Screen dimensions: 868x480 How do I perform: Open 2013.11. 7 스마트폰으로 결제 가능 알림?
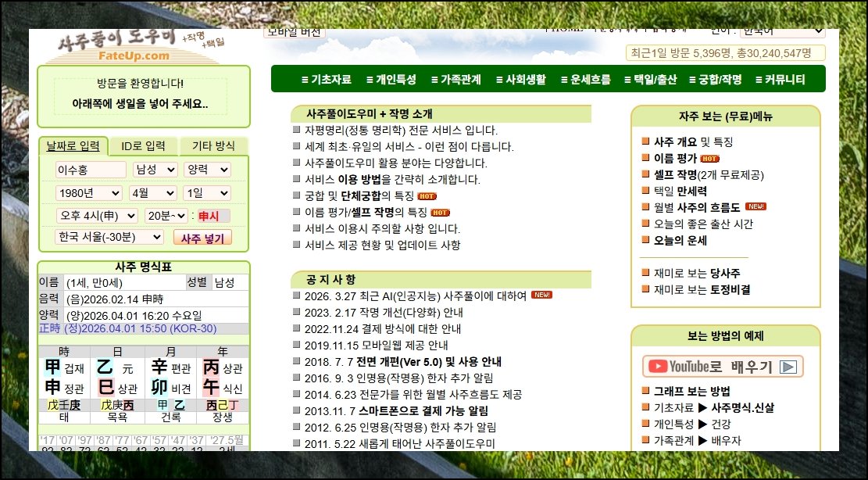point(396,410)
